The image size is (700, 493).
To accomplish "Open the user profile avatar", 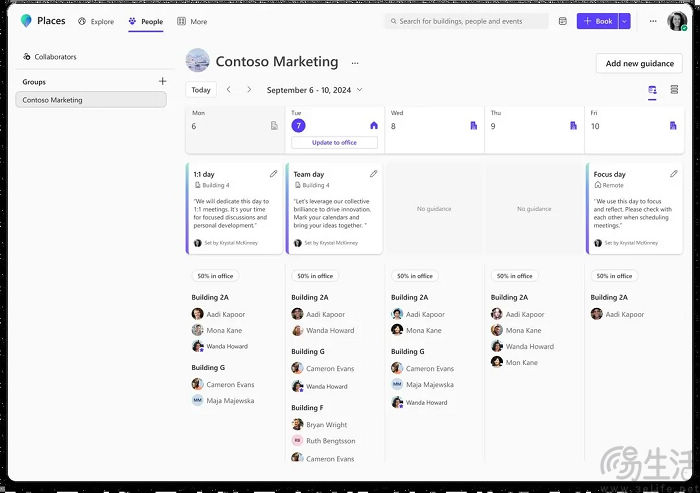I will 677,21.
